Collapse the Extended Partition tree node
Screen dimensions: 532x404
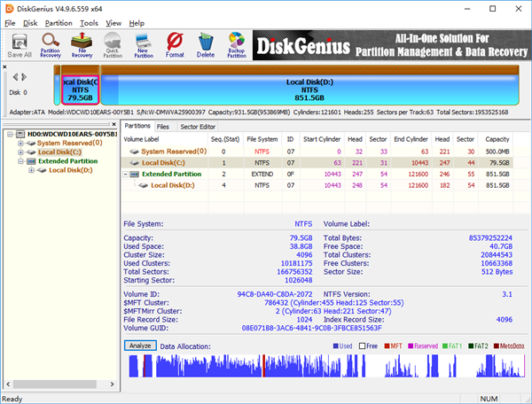pyautogui.click(x=20, y=161)
